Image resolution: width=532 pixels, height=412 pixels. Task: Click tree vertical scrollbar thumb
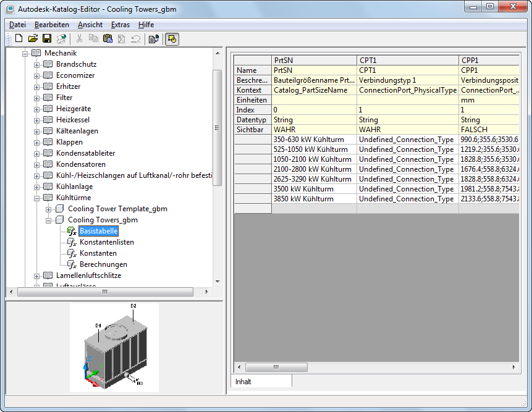click(217, 127)
